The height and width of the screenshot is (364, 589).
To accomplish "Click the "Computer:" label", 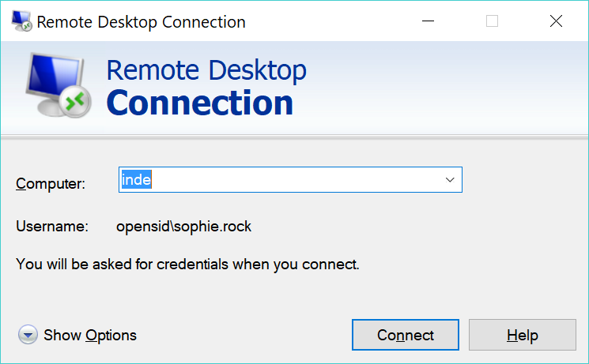I will 50,184.
